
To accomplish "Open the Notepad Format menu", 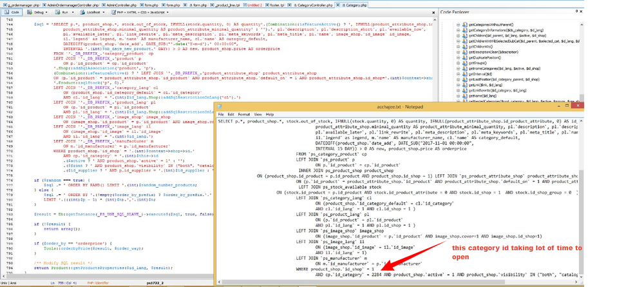I will pos(243,114).
